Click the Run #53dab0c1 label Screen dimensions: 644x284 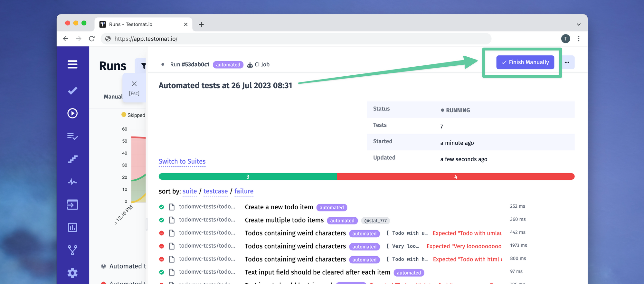tap(190, 64)
